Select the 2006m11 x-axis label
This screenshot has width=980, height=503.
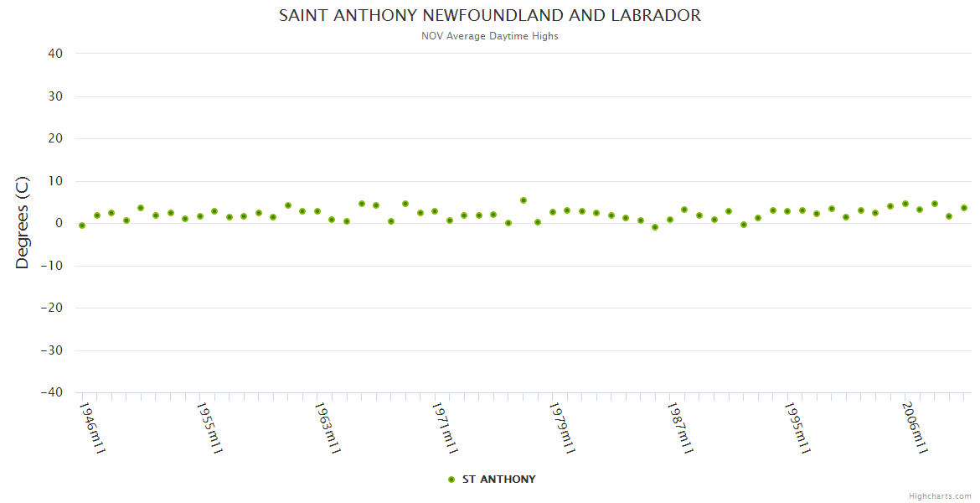tap(915, 428)
